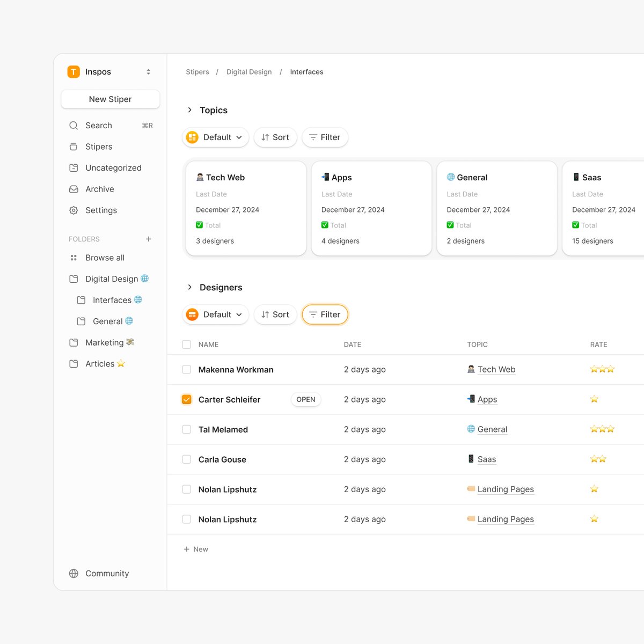This screenshot has width=644, height=644.
Task: Click Tal Melamed's three-star rating
Action: 602,429
